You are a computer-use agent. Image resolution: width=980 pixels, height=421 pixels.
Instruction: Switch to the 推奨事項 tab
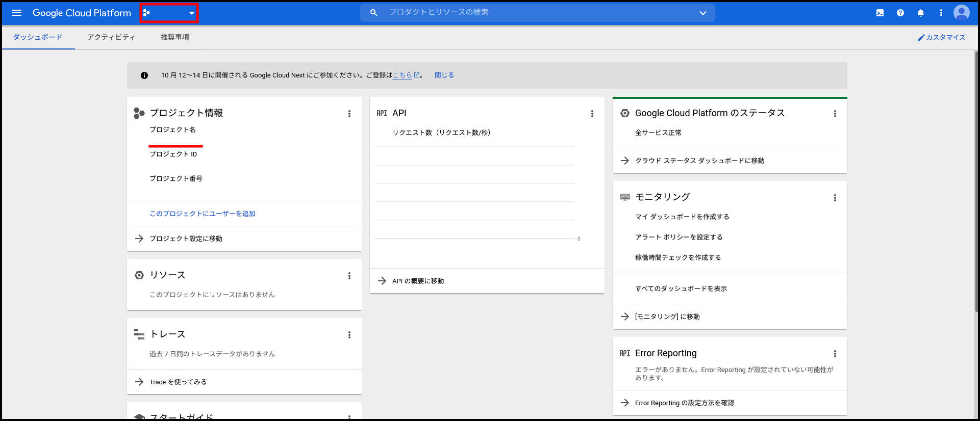click(175, 37)
